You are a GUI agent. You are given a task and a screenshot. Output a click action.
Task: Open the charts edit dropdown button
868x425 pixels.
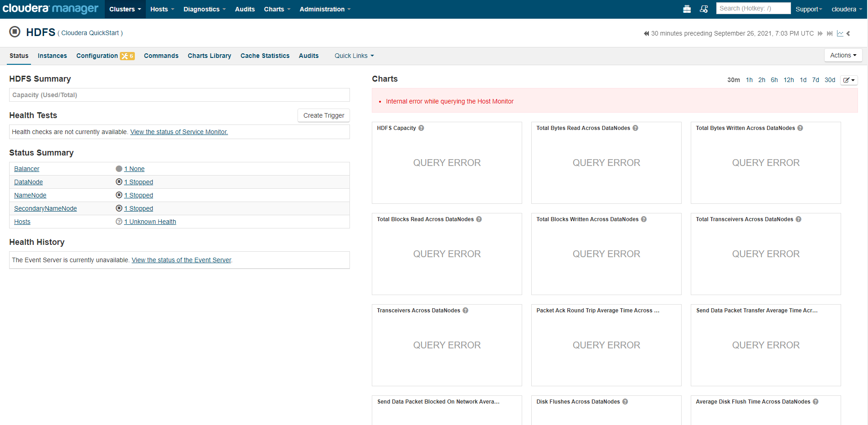pyautogui.click(x=849, y=80)
